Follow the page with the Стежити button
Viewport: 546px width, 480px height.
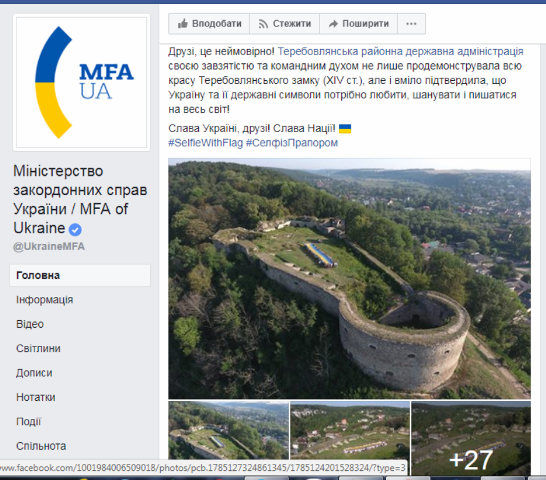tap(284, 24)
